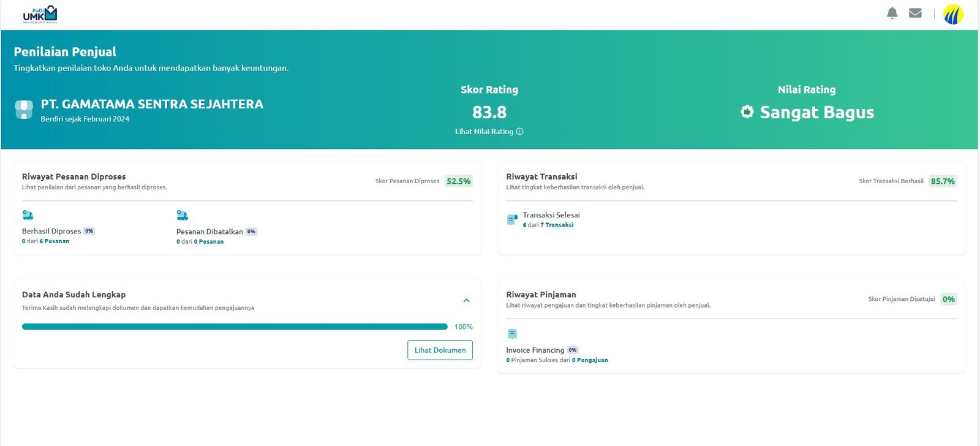Open the user profile avatar
Image resolution: width=980 pixels, height=446 pixels.
pyautogui.click(x=953, y=14)
